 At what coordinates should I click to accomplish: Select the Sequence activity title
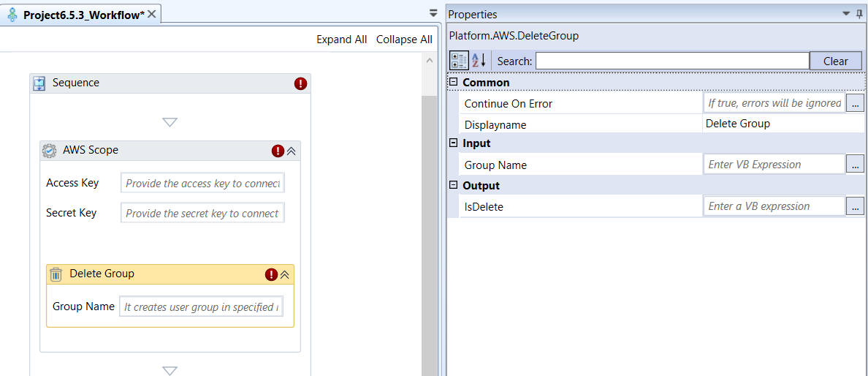(x=76, y=83)
